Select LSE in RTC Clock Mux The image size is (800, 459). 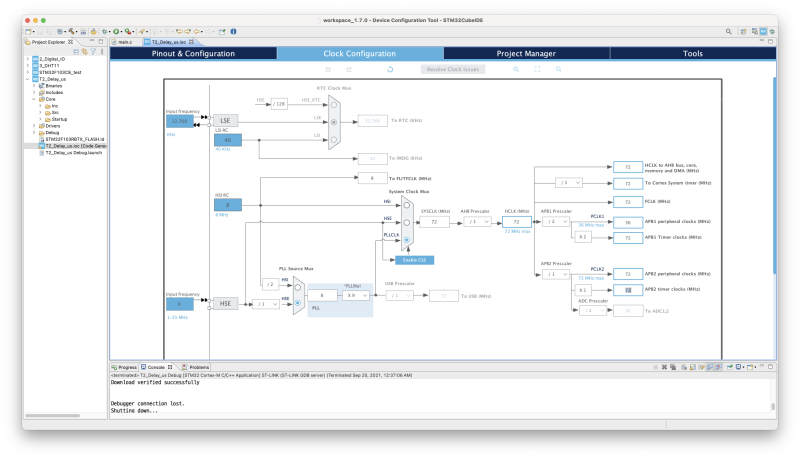[334, 122]
